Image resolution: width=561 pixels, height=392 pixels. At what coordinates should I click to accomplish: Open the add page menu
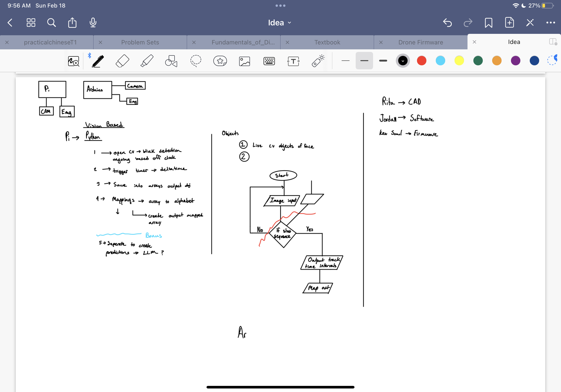509,23
